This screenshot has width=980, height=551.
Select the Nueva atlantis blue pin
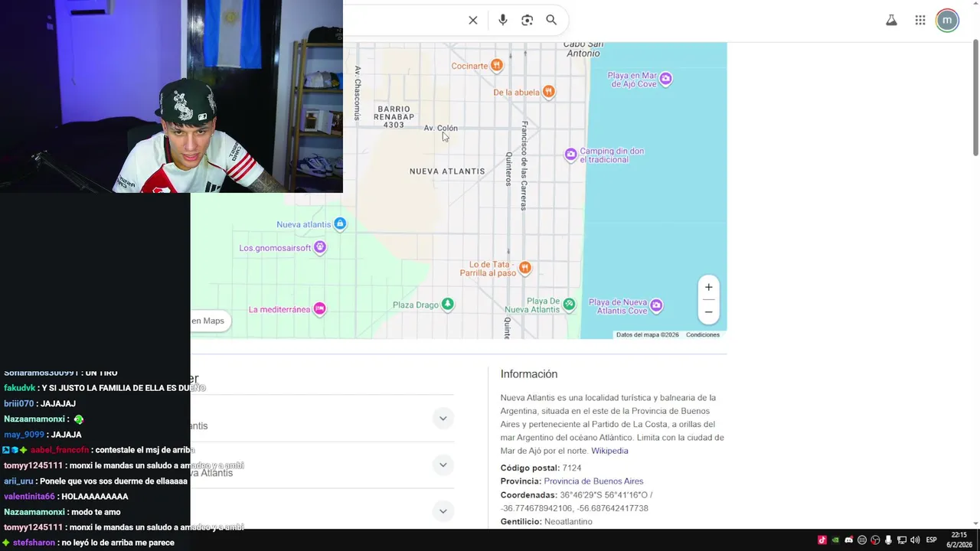pyautogui.click(x=340, y=224)
